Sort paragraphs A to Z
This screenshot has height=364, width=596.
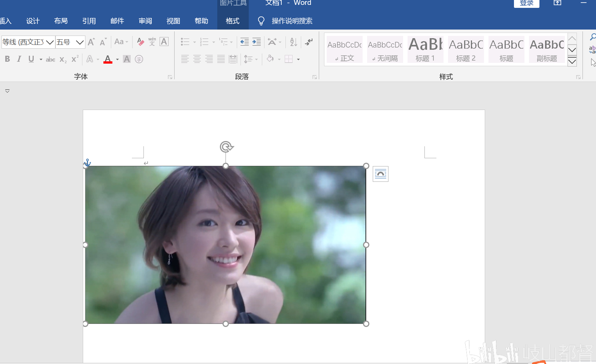coord(294,42)
